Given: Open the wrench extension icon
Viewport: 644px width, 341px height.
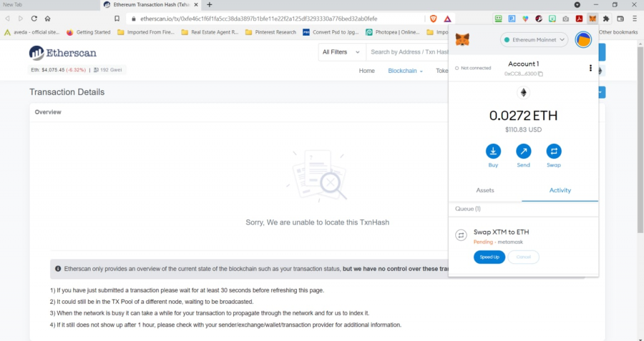Looking at the screenshot, I should [x=539, y=18].
